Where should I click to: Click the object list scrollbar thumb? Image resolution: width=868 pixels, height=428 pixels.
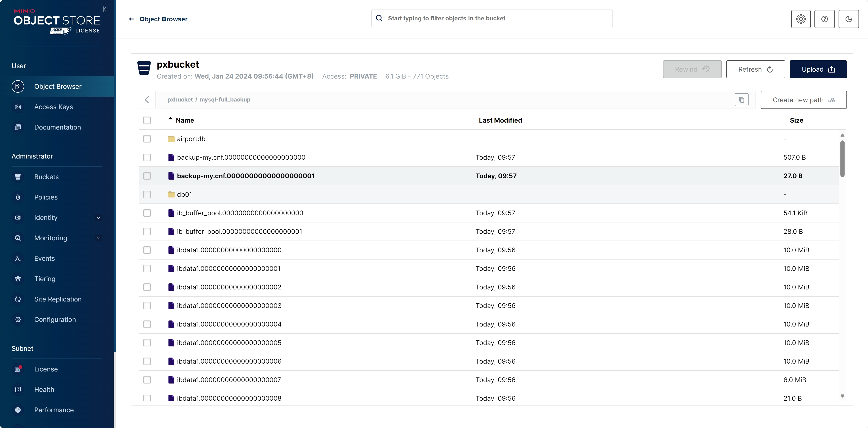tap(842, 158)
